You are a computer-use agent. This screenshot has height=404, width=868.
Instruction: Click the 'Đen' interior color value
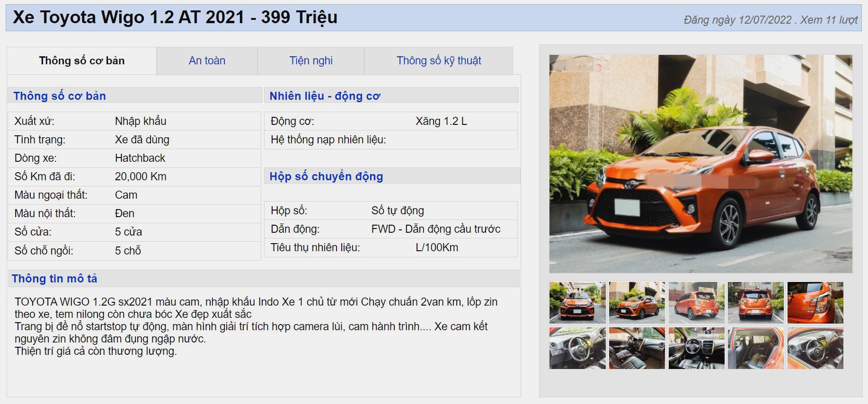(x=124, y=213)
